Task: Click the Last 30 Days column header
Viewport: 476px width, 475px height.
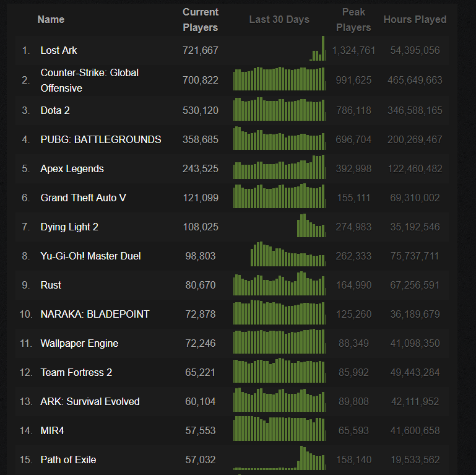Action: pos(279,20)
